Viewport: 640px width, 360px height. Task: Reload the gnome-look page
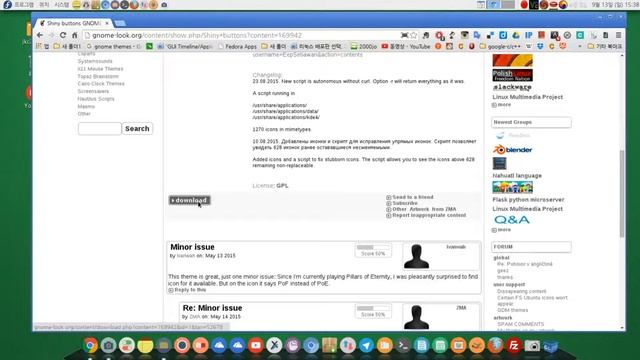click(x=63, y=35)
